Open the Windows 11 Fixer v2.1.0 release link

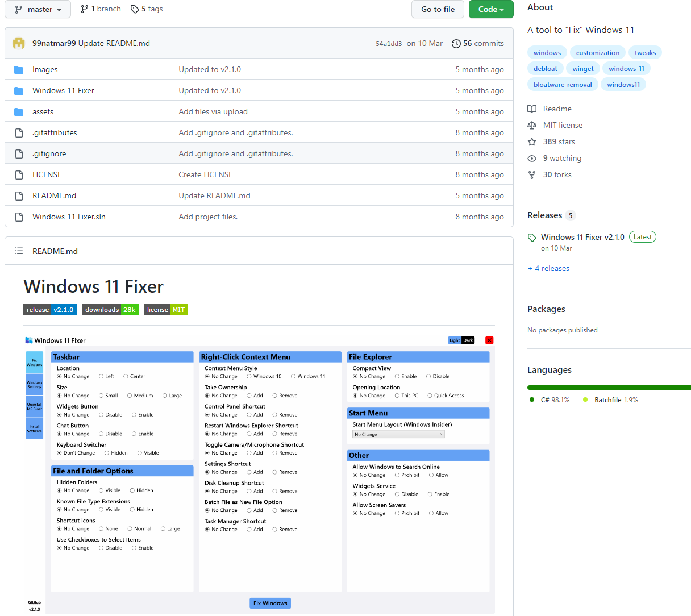(582, 238)
